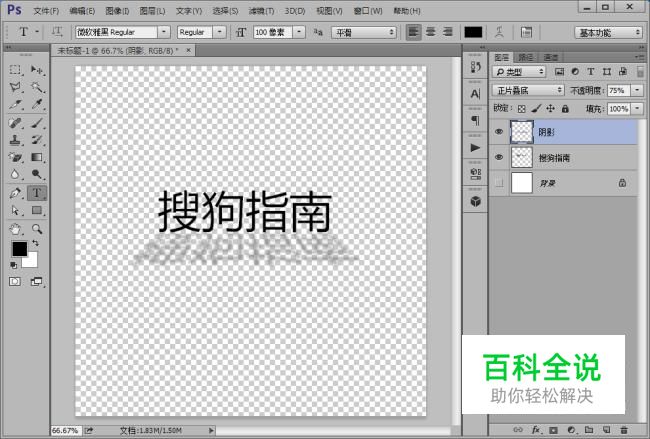This screenshot has height=439, width=650.
Task: Select the Brush tool
Action: click(x=37, y=123)
